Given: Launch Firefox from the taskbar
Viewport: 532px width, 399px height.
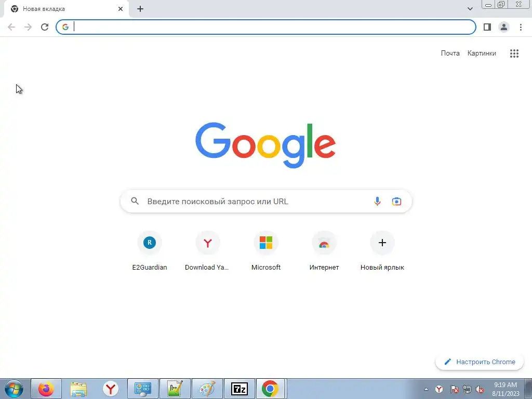Looking at the screenshot, I should (x=46, y=389).
